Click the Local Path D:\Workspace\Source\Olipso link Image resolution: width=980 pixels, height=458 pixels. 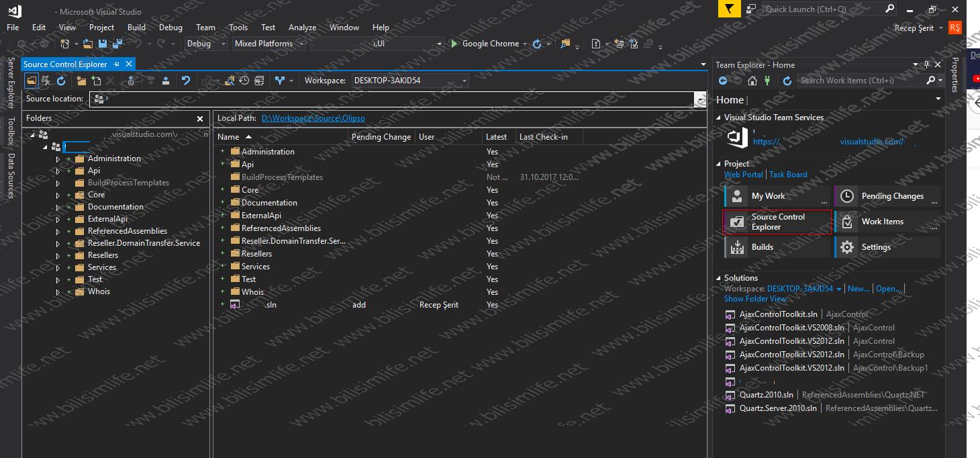313,118
